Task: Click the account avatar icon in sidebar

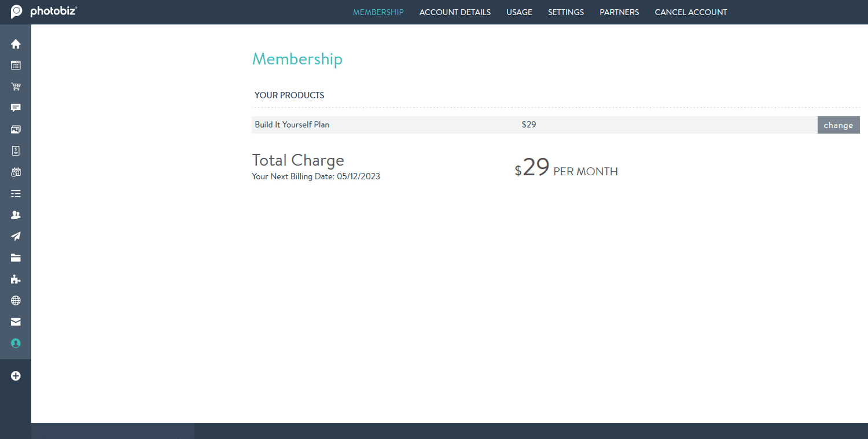Action: pos(16,343)
